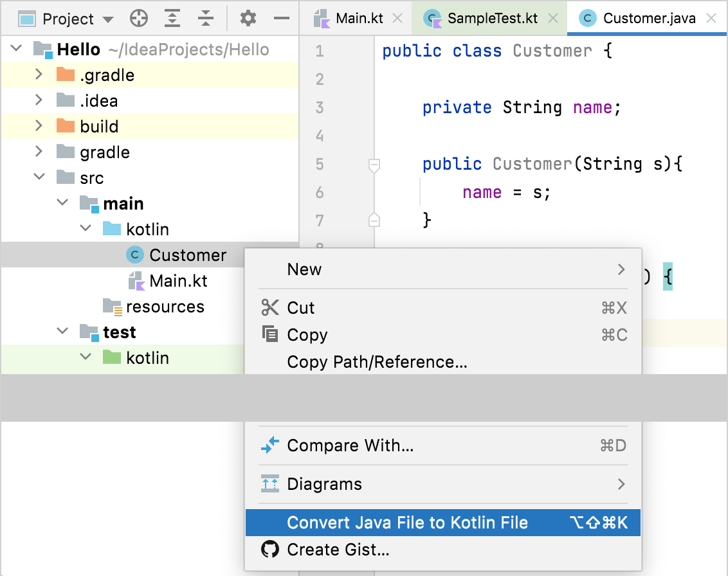
Task: Click the scissors icon next to Cut
Action: 270,307
